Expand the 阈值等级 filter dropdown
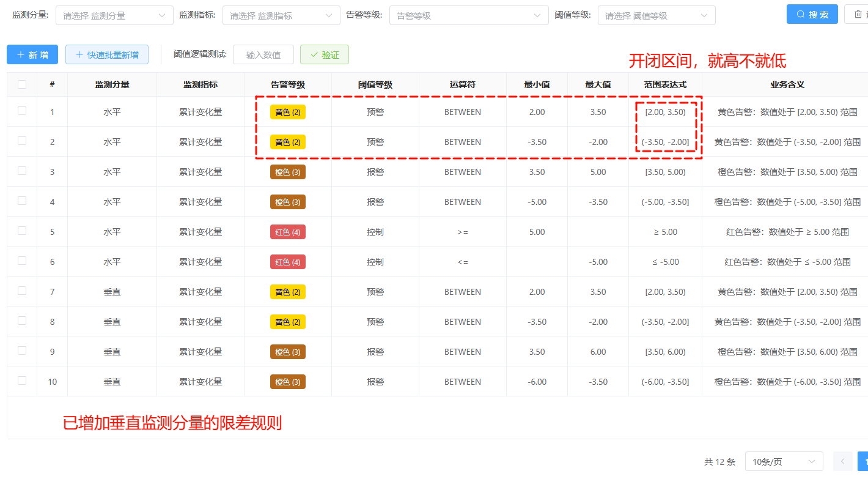Screen dimensions: 868x479 657,15
